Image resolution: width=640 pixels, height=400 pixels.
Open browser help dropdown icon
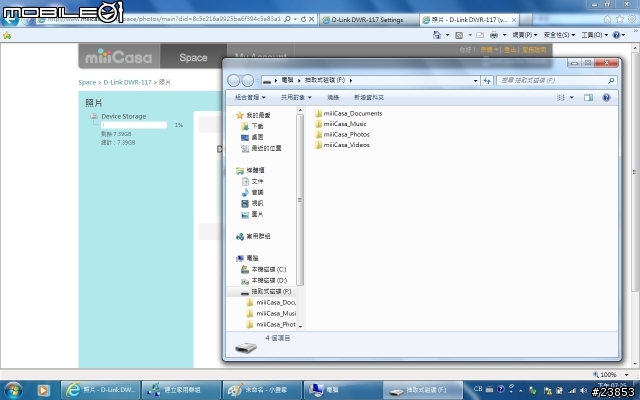618,35
